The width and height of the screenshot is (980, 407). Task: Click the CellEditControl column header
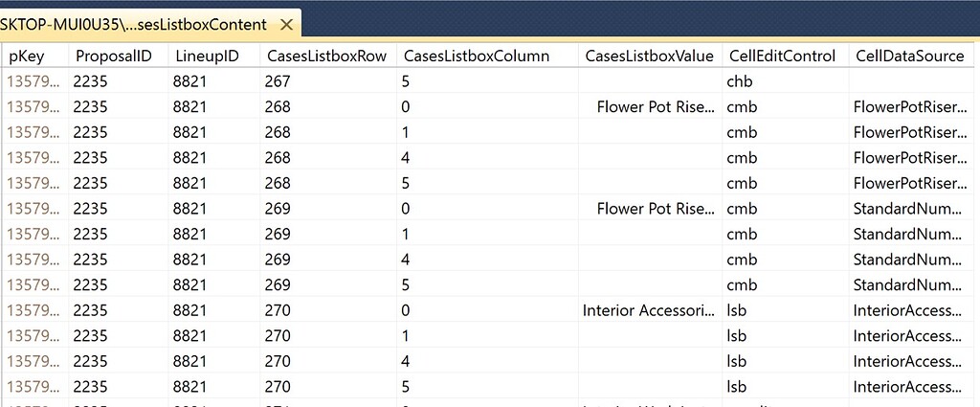(x=781, y=56)
